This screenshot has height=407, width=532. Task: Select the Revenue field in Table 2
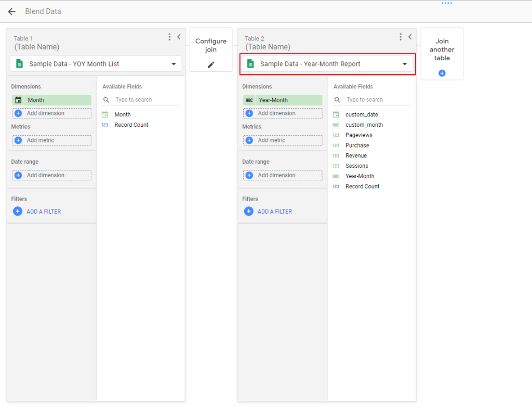tap(356, 155)
